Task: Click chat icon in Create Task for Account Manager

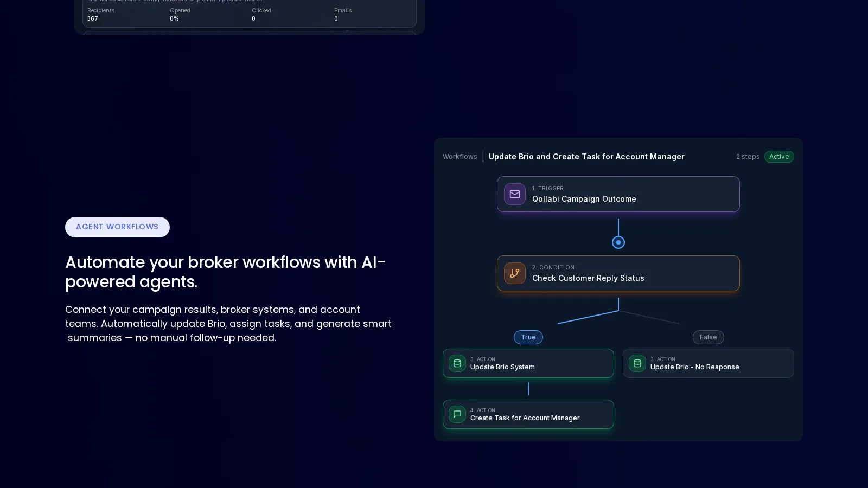Action: (457, 414)
